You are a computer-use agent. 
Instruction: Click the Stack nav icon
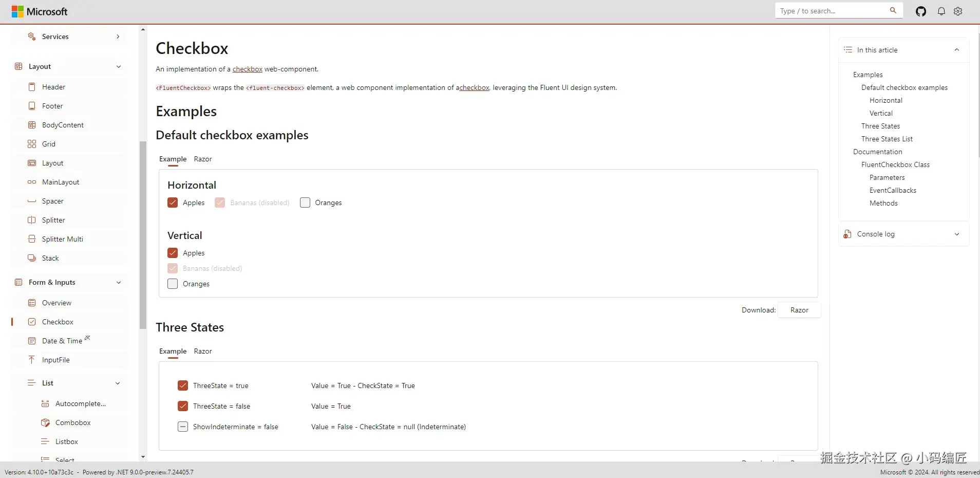(32, 258)
